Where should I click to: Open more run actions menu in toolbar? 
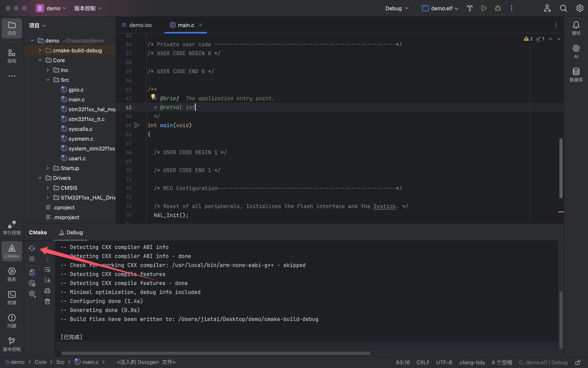pos(511,8)
